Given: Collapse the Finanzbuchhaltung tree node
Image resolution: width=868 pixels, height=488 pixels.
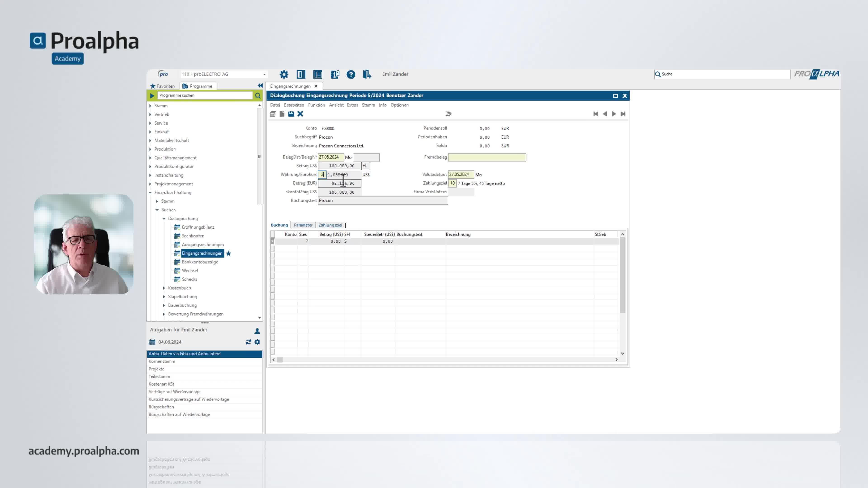Looking at the screenshot, I should pos(150,192).
